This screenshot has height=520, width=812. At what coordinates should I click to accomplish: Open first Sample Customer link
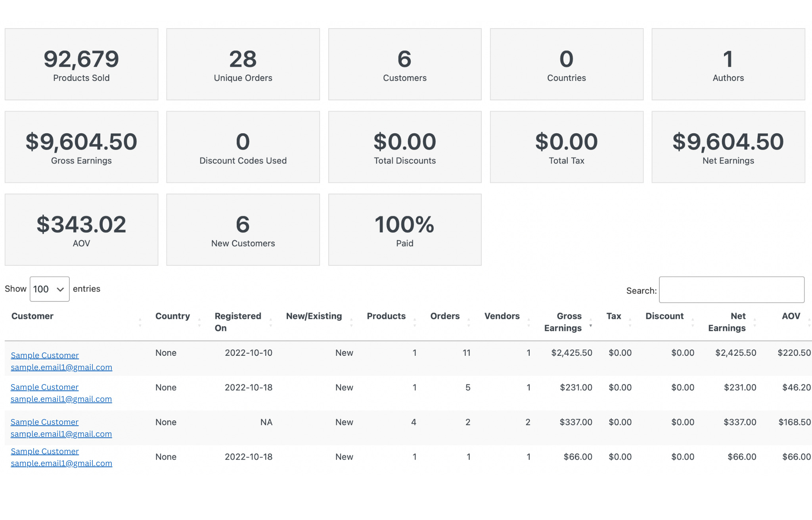[x=45, y=355]
